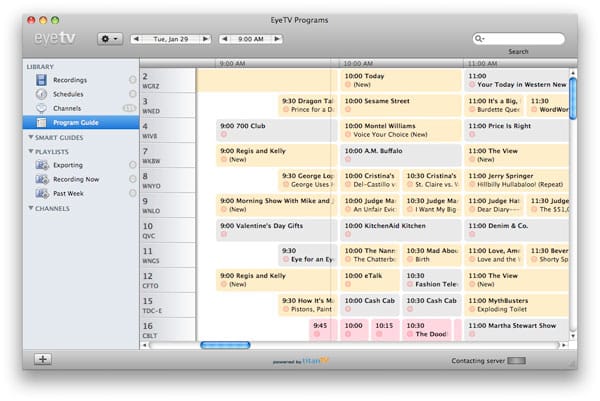This screenshot has width=600, height=401.
Task: Select channel 10 QVC row header
Action: 168,231
